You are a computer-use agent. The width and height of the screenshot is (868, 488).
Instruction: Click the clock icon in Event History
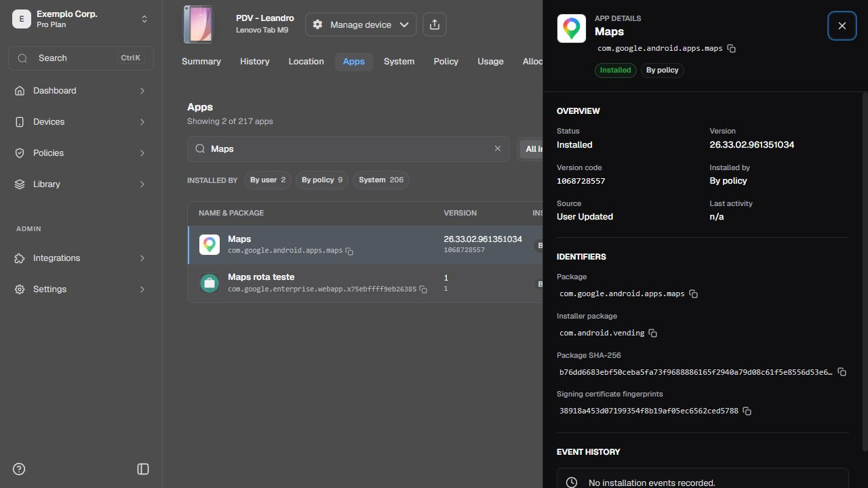tap(572, 483)
